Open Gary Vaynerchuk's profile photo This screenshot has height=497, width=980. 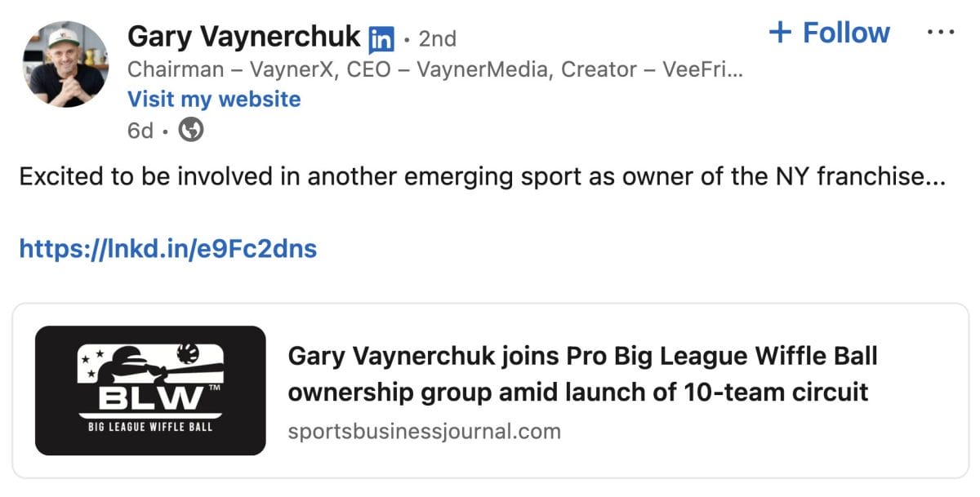pyautogui.click(x=65, y=64)
